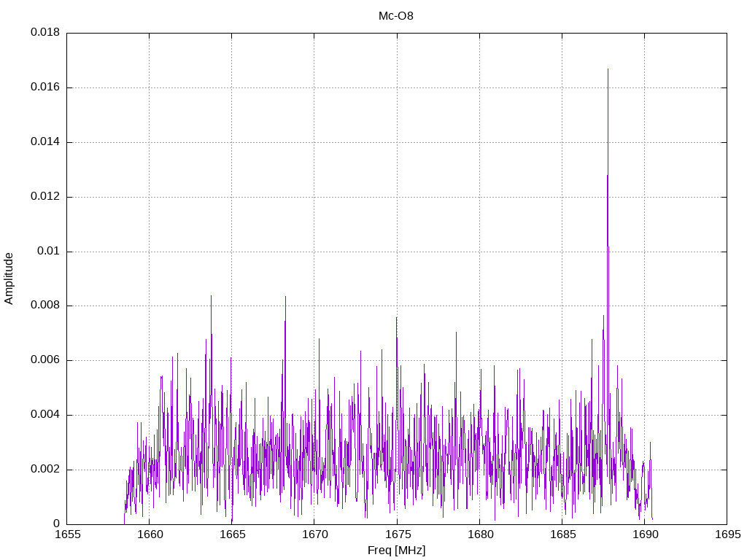Click the y-axis tick label 0.018
The height and width of the screenshot is (560, 747).
pyautogui.click(x=45, y=32)
